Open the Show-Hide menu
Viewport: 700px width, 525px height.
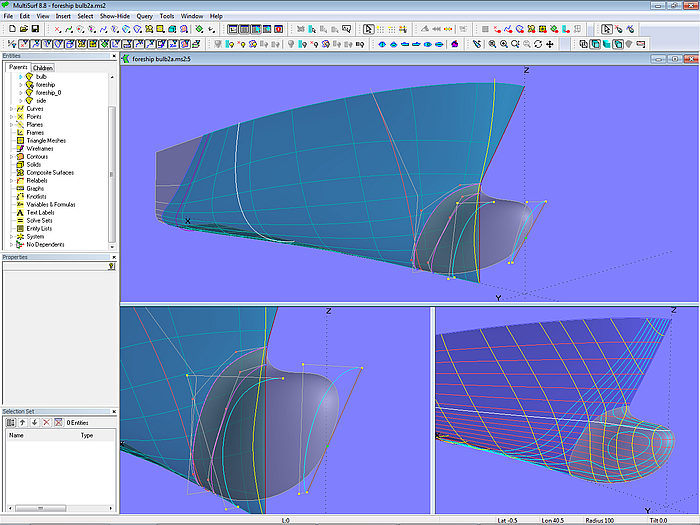[x=112, y=16]
